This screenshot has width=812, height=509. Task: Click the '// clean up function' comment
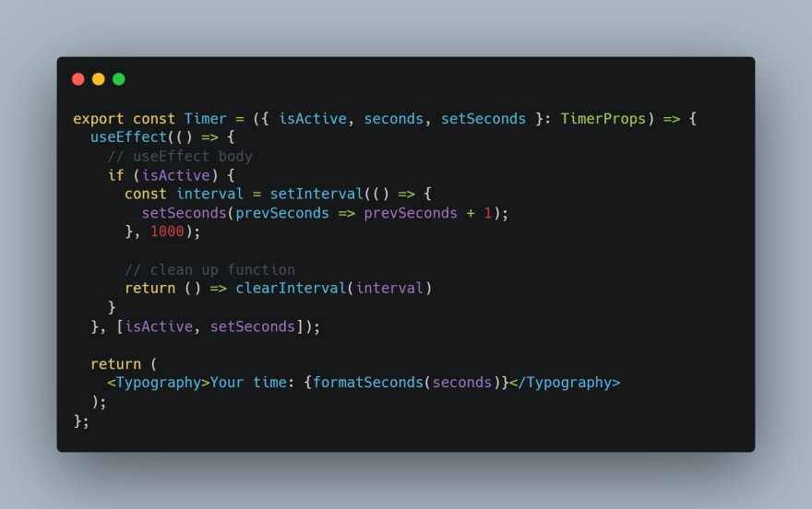point(209,270)
